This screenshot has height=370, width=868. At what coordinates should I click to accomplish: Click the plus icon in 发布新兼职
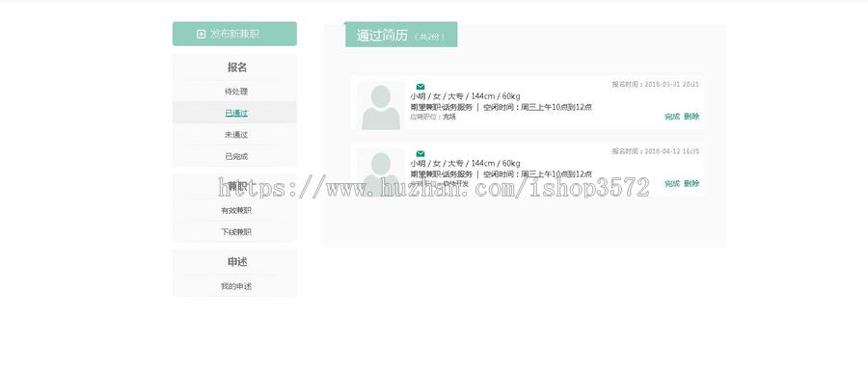coord(201,34)
